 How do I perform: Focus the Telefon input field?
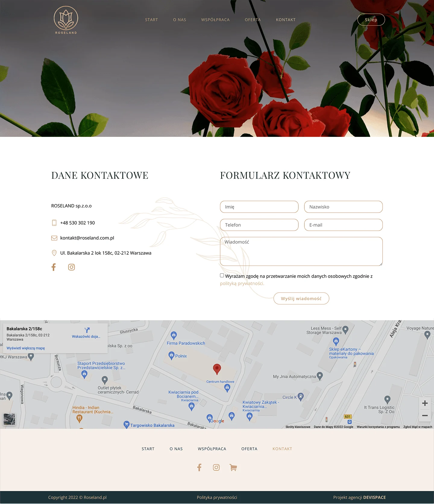click(x=259, y=225)
